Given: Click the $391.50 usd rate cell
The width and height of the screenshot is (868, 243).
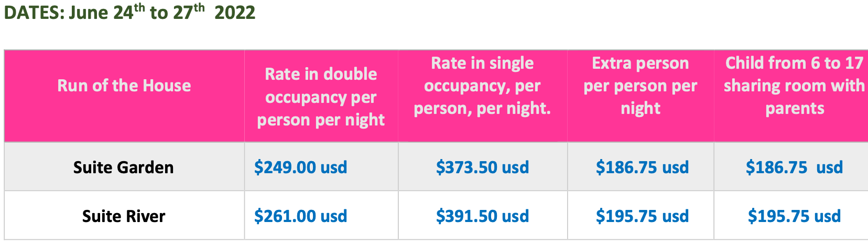Looking at the screenshot, I should click(482, 216).
